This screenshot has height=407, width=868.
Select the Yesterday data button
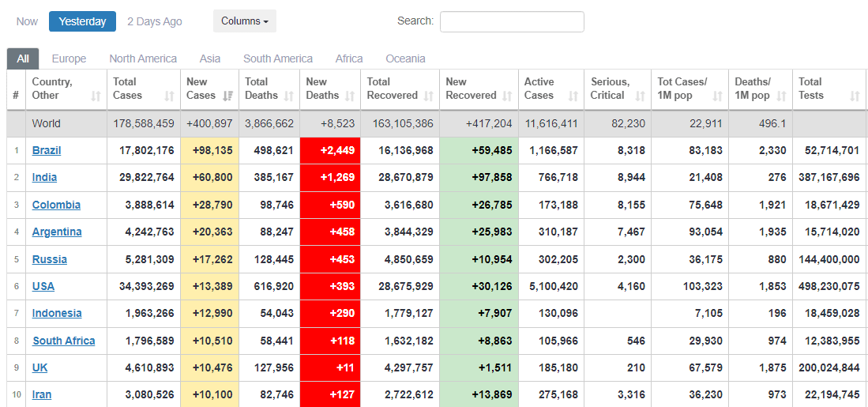(82, 21)
